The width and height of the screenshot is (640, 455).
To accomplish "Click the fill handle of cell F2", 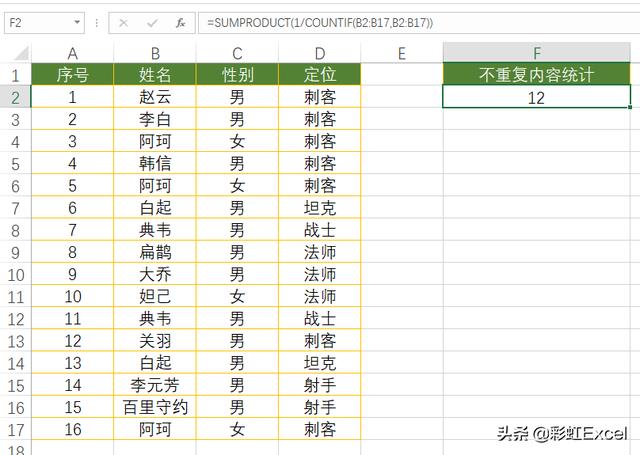I will (x=630, y=107).
